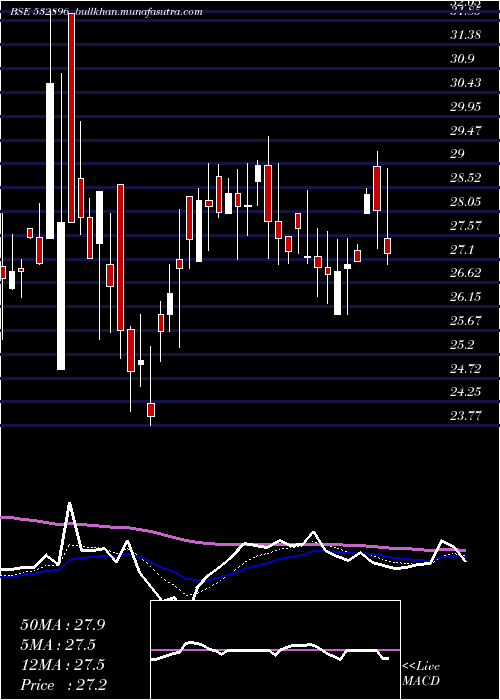Screen dimensions: 500x700
Task: Click the 31.38 price axis label
Action: pos(466,35)
